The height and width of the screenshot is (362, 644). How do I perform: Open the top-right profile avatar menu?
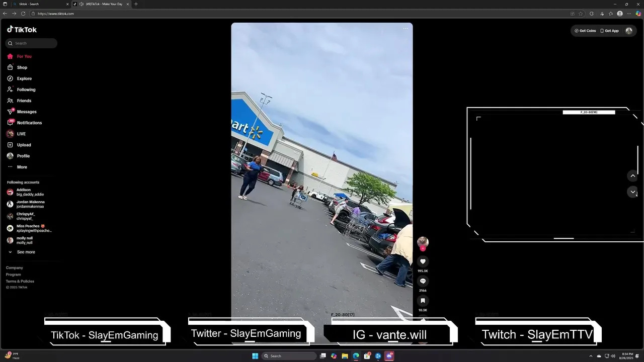629,31
